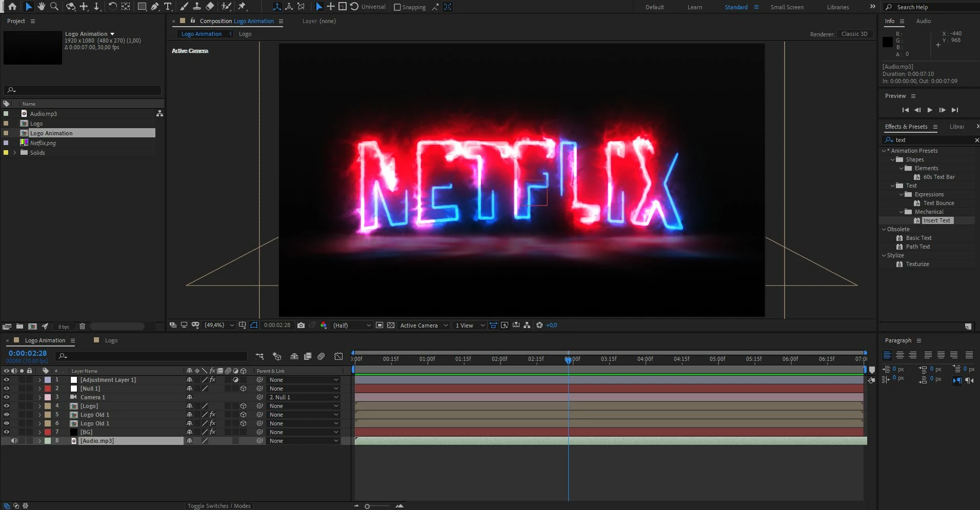Screen dimensions: 980x510
Task: Select the Type tool
Action: (x=168, y=7)
